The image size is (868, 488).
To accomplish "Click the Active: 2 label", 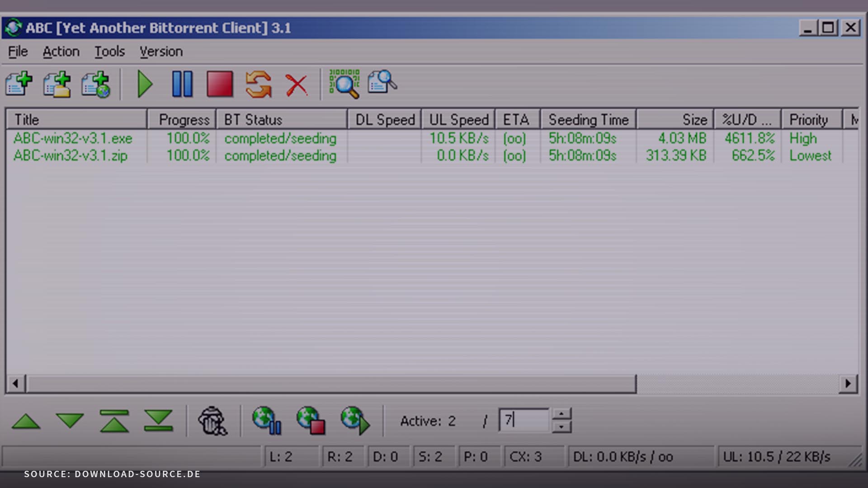I will click(x=428, y=421).
